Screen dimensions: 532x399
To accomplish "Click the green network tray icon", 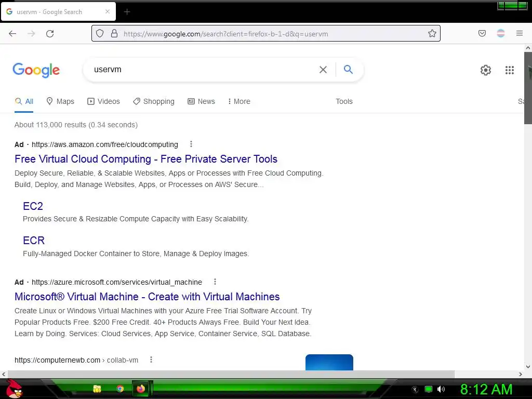I will tap(429, 389).
